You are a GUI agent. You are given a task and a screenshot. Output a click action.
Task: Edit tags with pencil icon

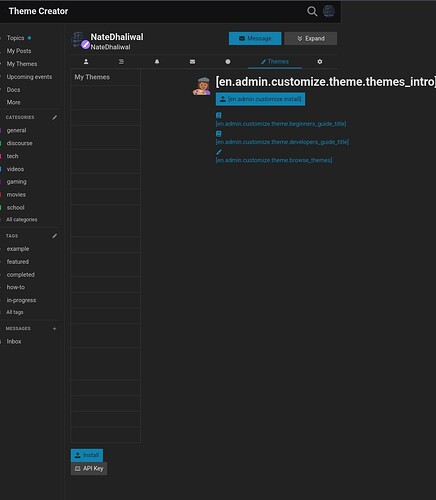[55, 236]
